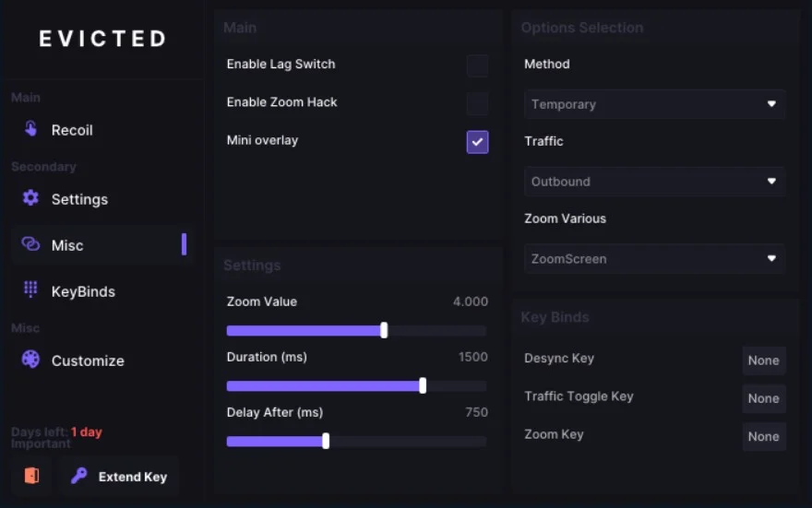Click the key icon beside Extend Key

point(79,476)
